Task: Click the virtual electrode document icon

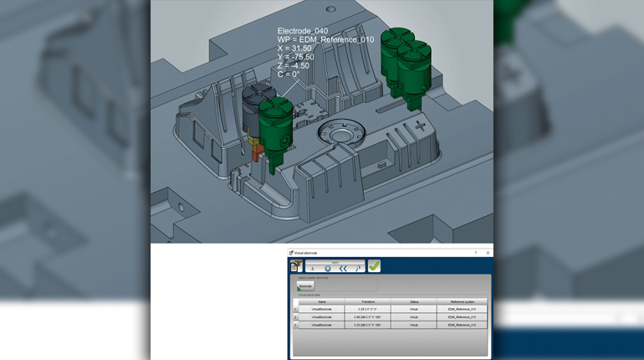Action: (x=296, y=265)
